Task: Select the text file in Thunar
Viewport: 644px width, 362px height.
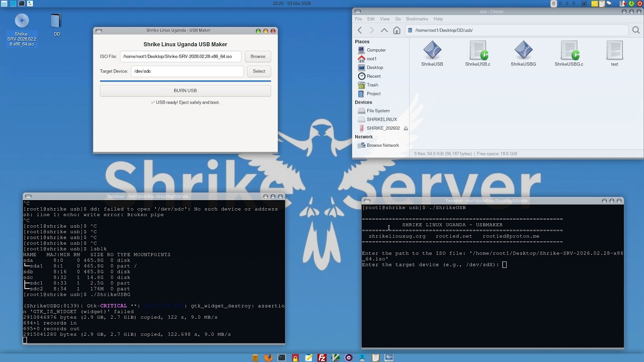Action: pos(614,54)
